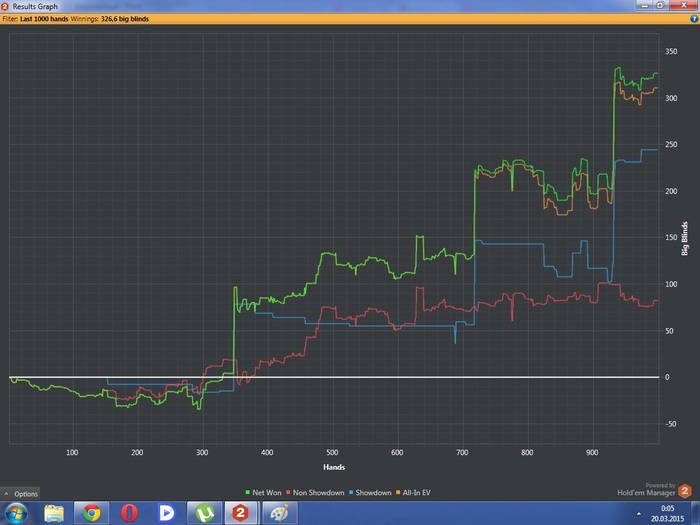
Task: Expand the Options panel
Action: [21, 494]
